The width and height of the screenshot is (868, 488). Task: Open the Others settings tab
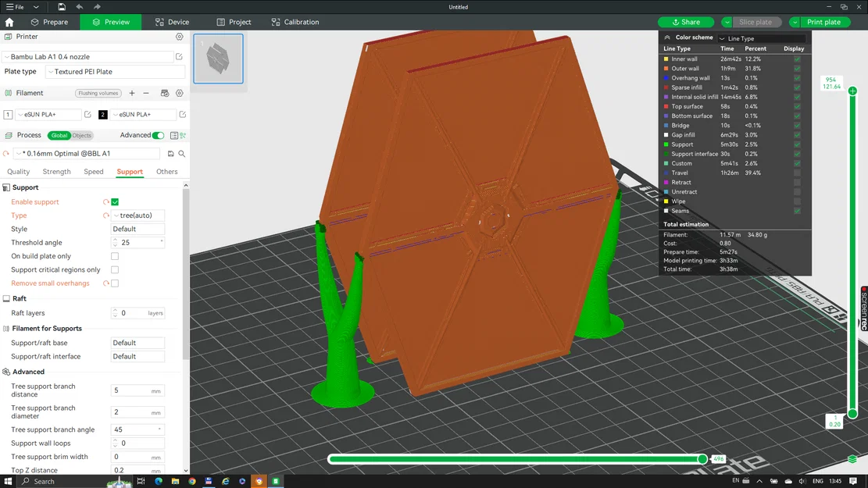tap(166, 172)
